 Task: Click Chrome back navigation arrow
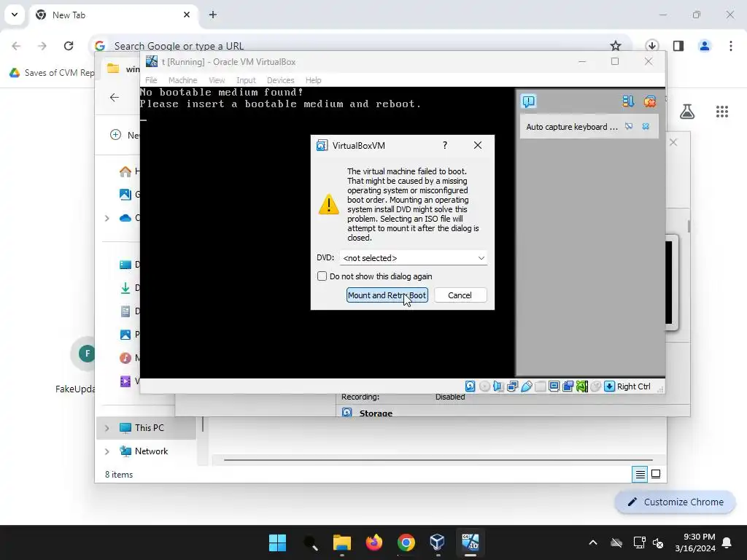pyautogui.click(x=16, y=46)
